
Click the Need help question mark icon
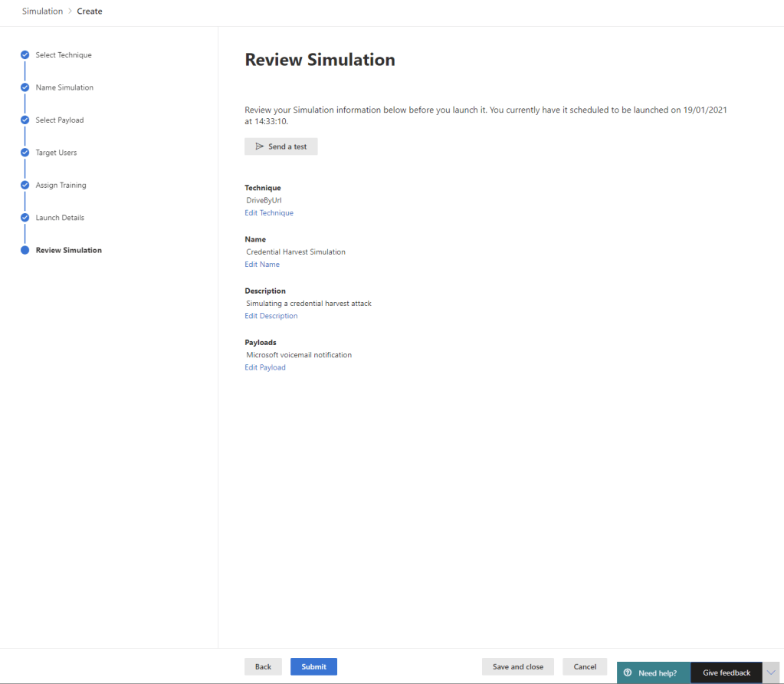[x=628, y=673]
